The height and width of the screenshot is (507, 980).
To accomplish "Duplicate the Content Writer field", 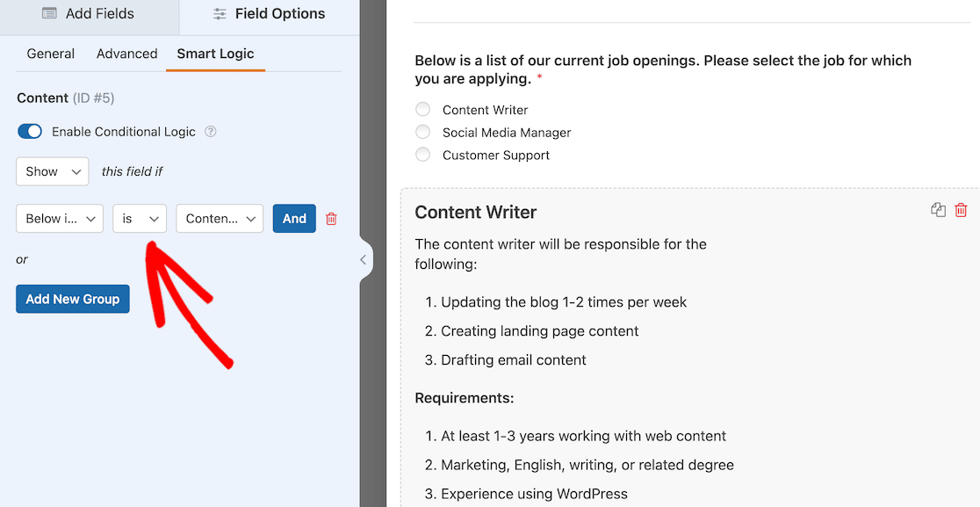I will pyautogui.click(x=939, y=210).
